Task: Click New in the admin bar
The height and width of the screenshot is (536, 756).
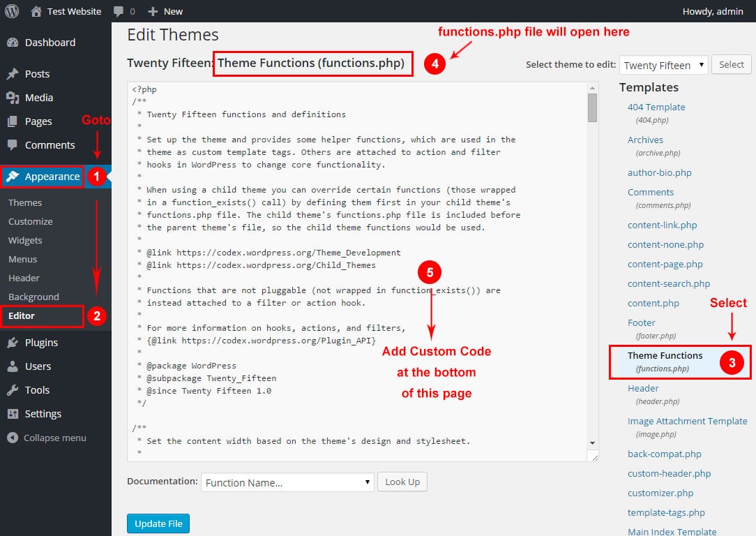Action: pyautogui.click(x=173, y=11)
